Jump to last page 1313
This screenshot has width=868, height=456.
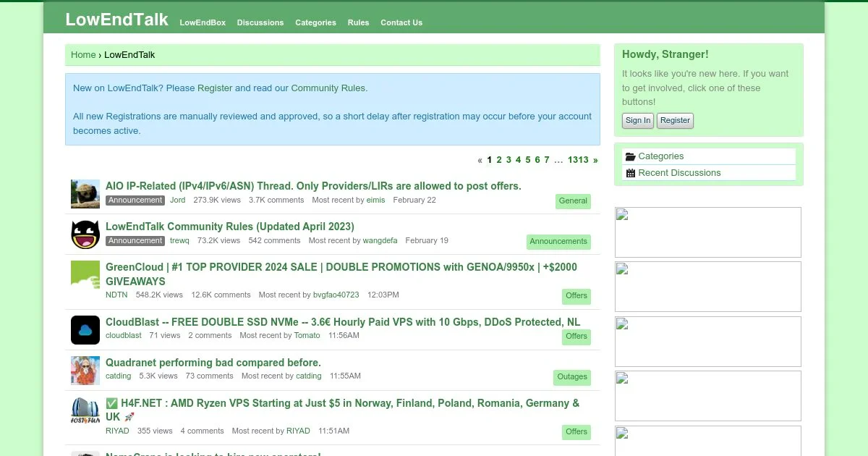578,160
